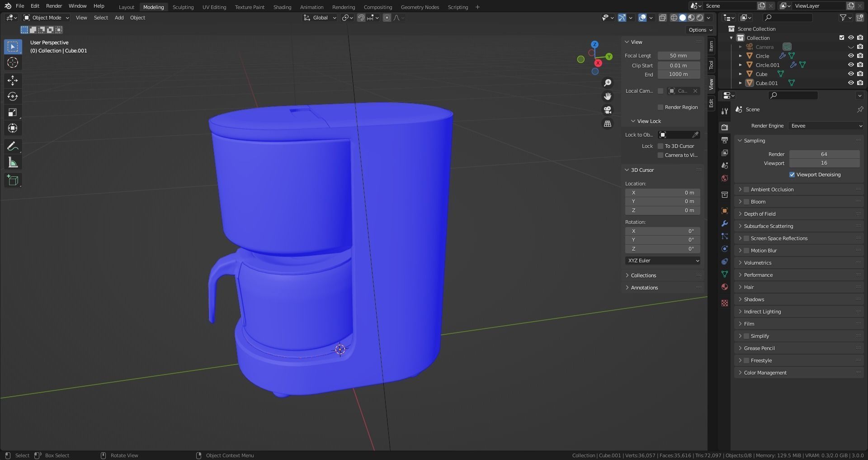This screenshot has width=868, height=460.
Task: Switch to the Geometry Nodes workspace
Action: [420, 7]
